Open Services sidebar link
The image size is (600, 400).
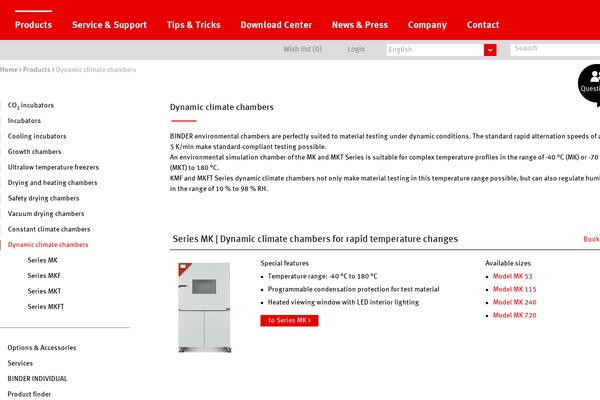[20, 363]
